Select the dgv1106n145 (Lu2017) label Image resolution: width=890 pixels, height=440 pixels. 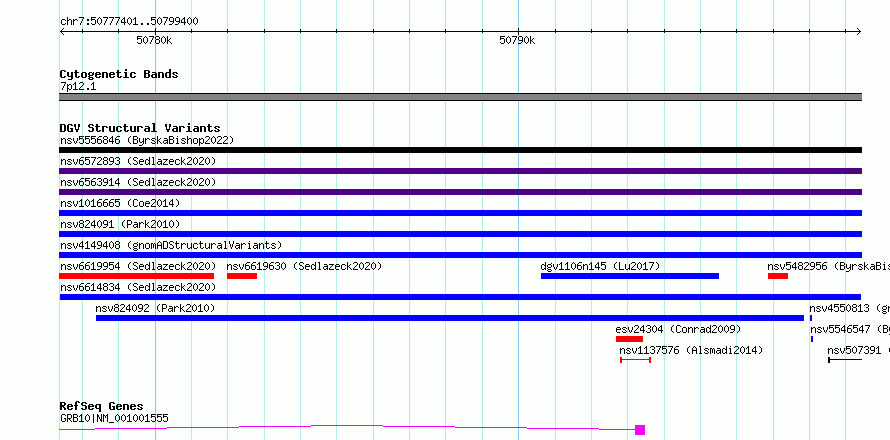coord(601,266)
